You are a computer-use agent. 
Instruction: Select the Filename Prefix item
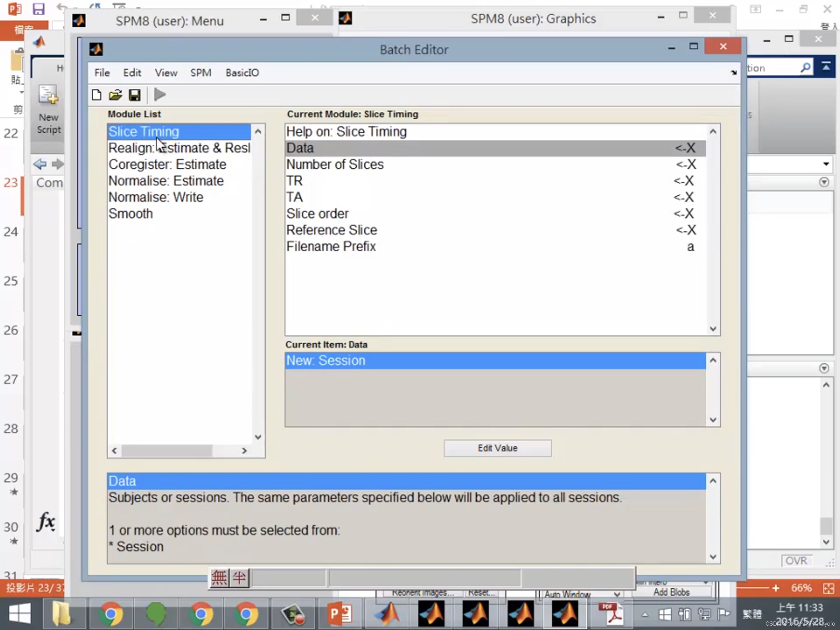(x=495, y=246)
